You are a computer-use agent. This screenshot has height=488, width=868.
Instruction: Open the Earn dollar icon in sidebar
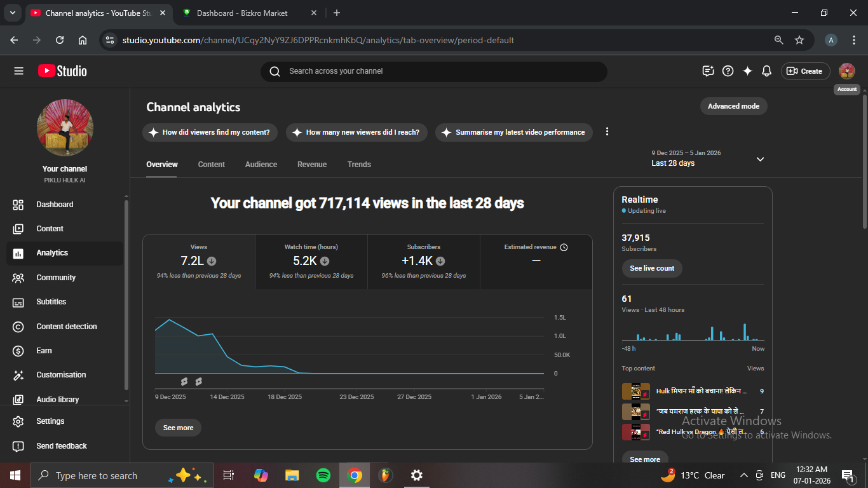18,351
